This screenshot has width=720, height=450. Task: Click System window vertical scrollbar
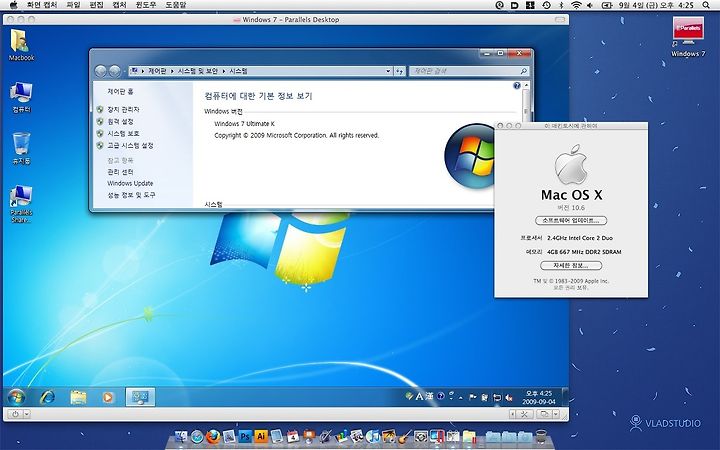[526, 106]
